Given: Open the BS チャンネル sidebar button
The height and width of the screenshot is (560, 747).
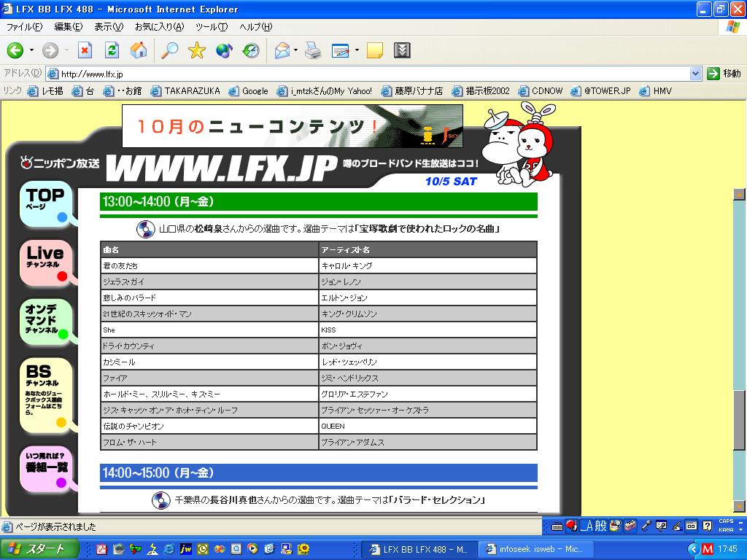Looking at the screenshot, I should click(46, 394).
